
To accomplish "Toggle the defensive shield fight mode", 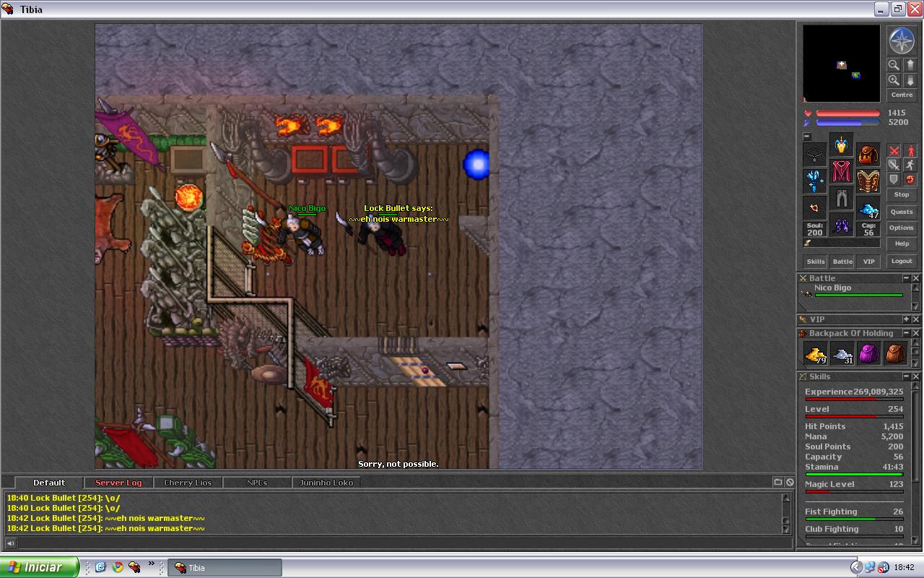I will (x=894, y=179).
